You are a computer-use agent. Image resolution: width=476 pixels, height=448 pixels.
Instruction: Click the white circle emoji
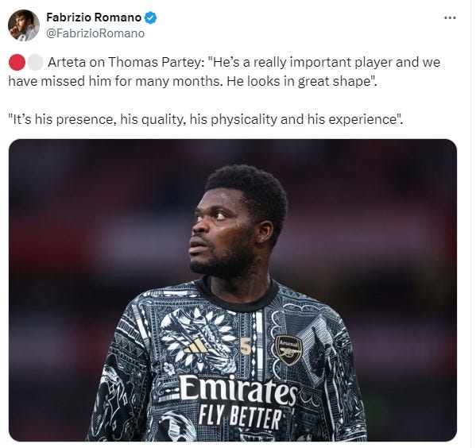tap(35, 63)
